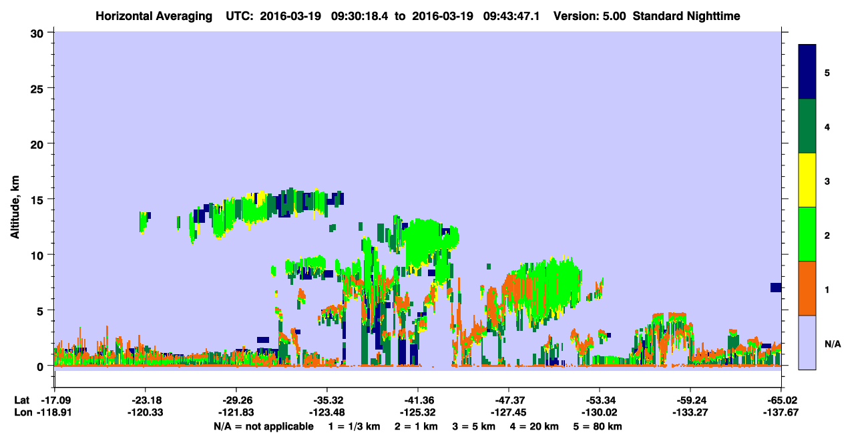Click longitude value -121.83
The height and width of the screenshot is (445, 868).
pos(236,413)
